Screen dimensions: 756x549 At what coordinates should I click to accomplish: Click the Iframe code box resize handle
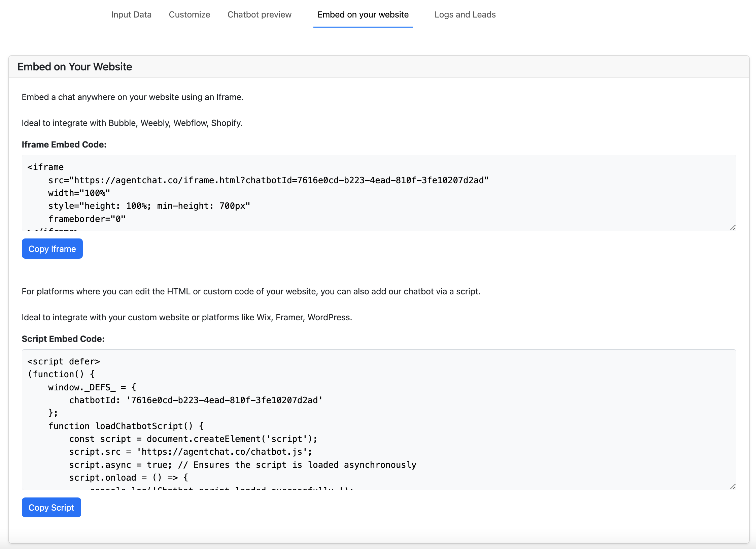pos(733,228)
